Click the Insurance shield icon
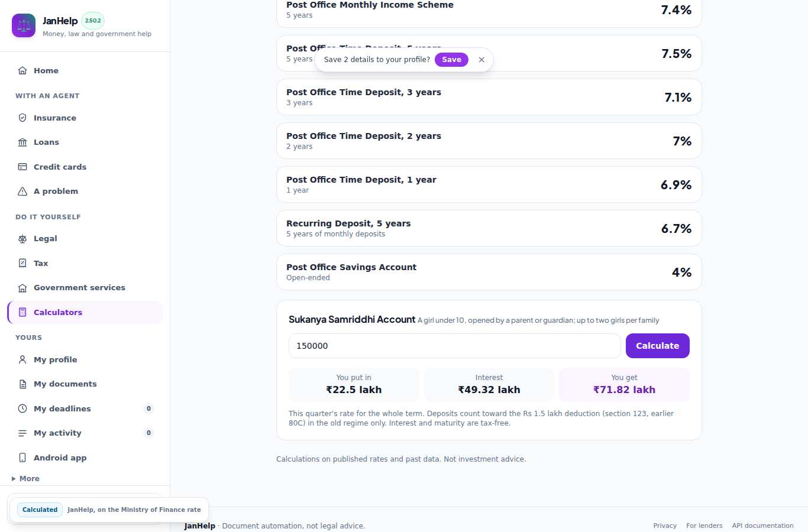Viewport: 808px width, 532px height. coord(22,118)
